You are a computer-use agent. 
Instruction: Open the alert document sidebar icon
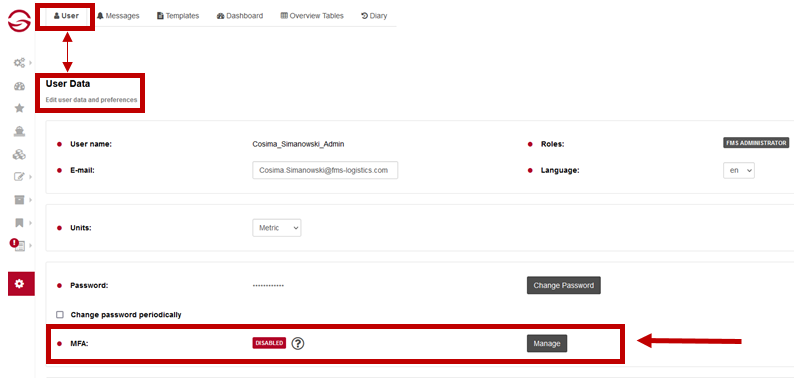(18, 245)
